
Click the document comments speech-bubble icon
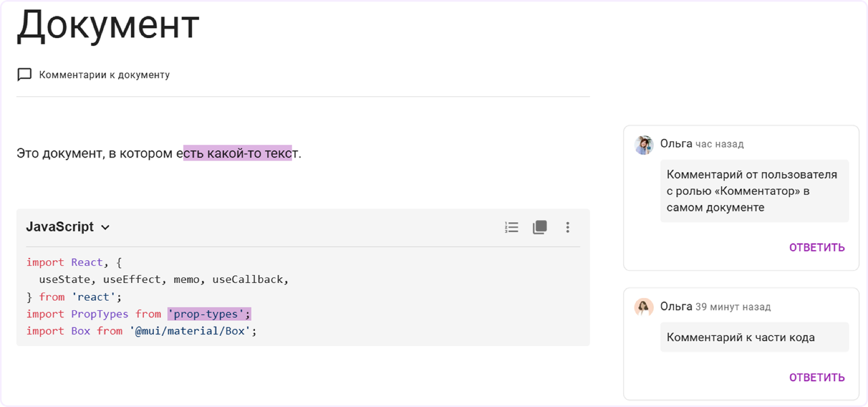pyautogui.click(x=24, y=75)
